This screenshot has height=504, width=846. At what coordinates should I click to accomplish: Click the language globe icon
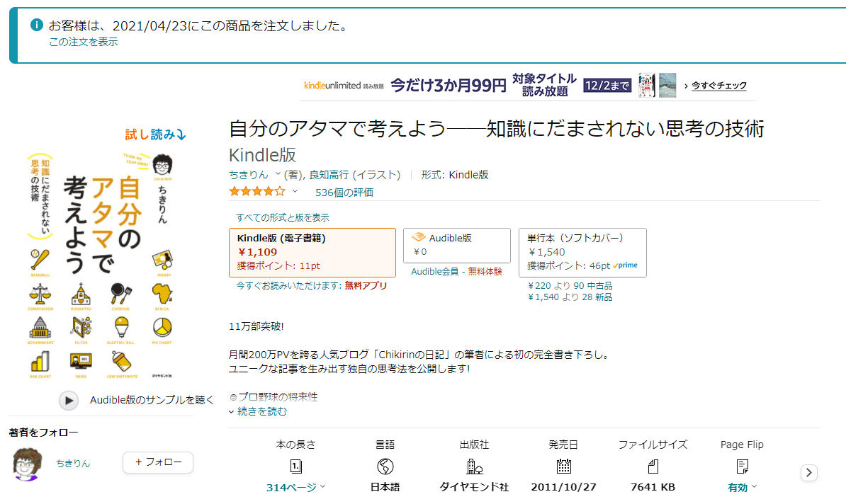(x=385, y=466)
